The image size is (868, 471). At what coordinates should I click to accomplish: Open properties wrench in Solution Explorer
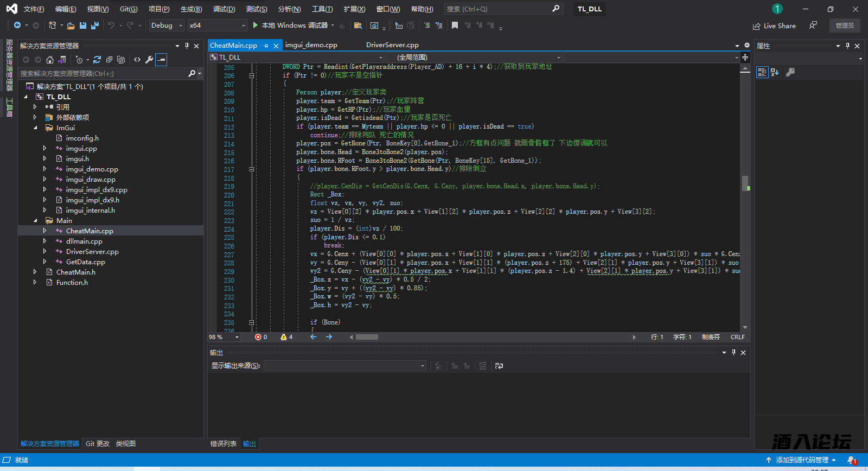point(149,60)
